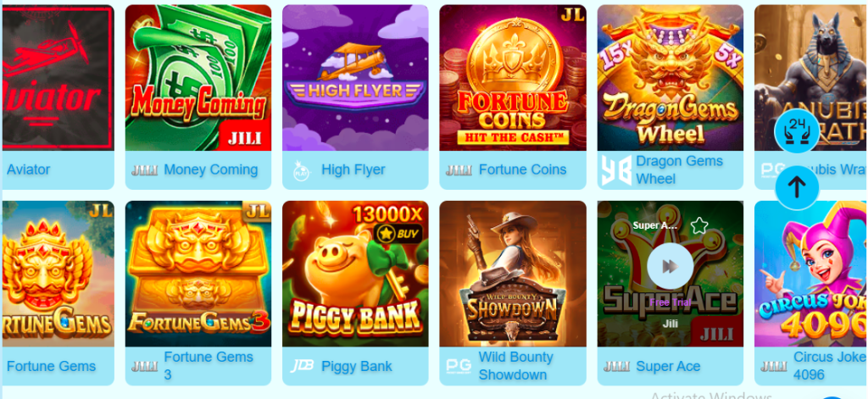Click the YB provider icon beside Dragon Gems Wheel
Viewport: 868px width, 399px height.
pyautogui.click(x=616, y=170)
